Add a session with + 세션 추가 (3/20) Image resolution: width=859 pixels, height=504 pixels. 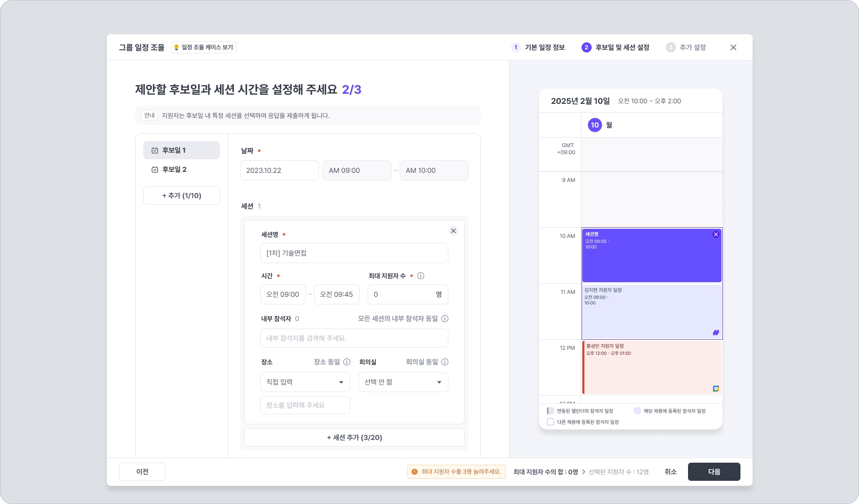coord(354,437)
